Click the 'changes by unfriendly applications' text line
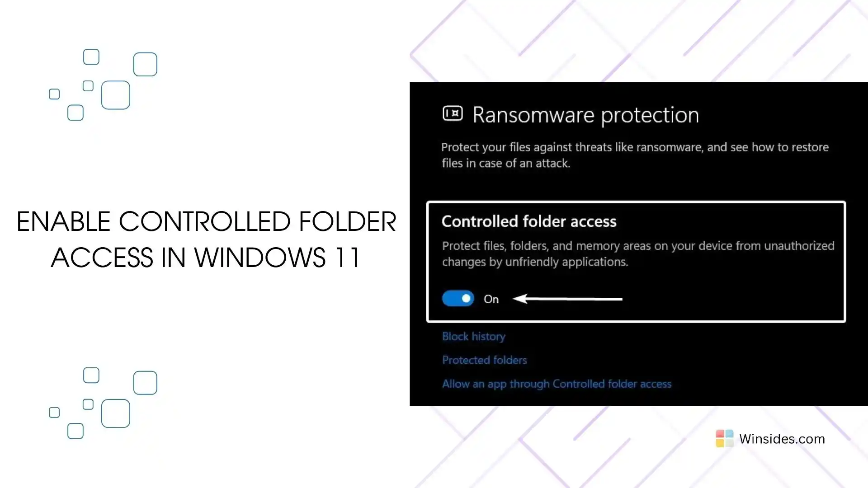This screenshot has height=488, width=868. [535, 262]
